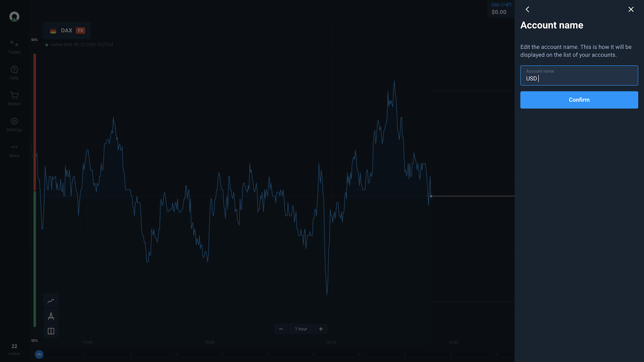
Task: Open the Help section
Action: (14, 72)
